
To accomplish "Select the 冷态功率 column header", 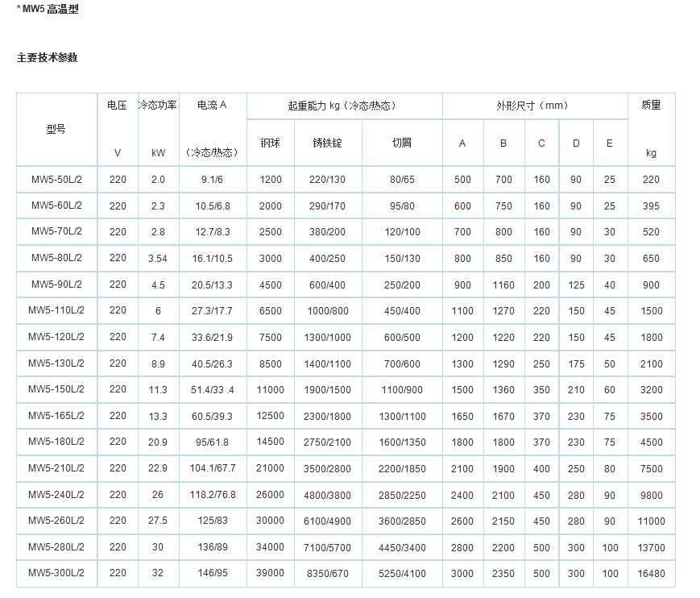I will click(158, 106).
